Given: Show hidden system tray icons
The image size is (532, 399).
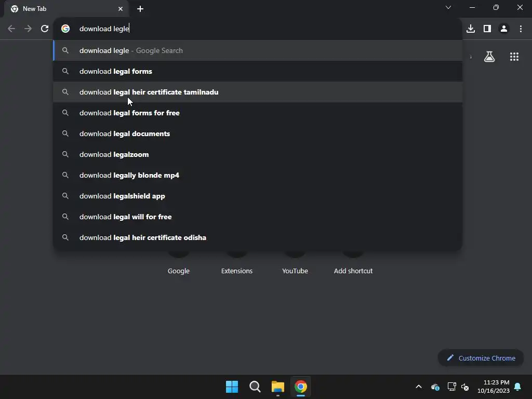Looking at the screenshot, I should [419, 387].
